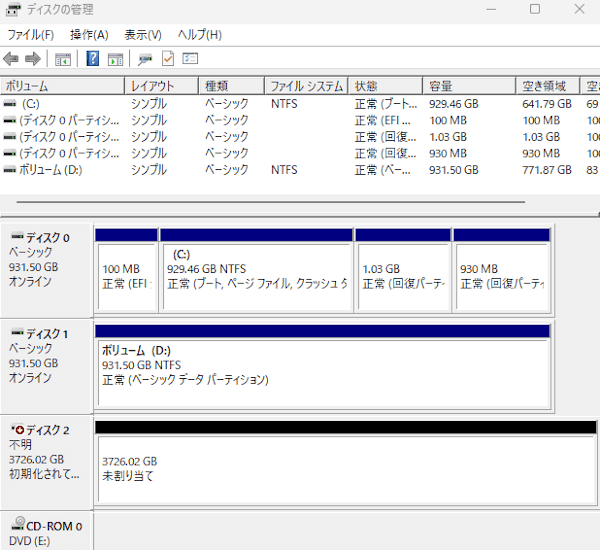Click the ディスク 0 drive icon
The height and width of the screenshot is (550, 600).
click(x=18, y=236)
